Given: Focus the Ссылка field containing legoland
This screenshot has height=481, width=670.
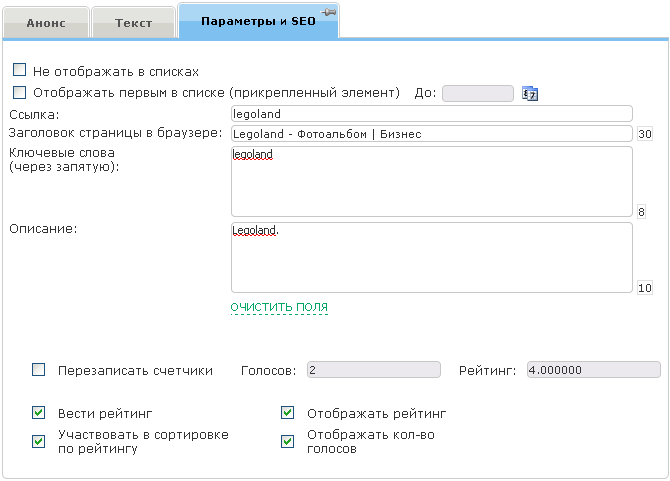Looking at the screenshot, I should click(431, 114).
